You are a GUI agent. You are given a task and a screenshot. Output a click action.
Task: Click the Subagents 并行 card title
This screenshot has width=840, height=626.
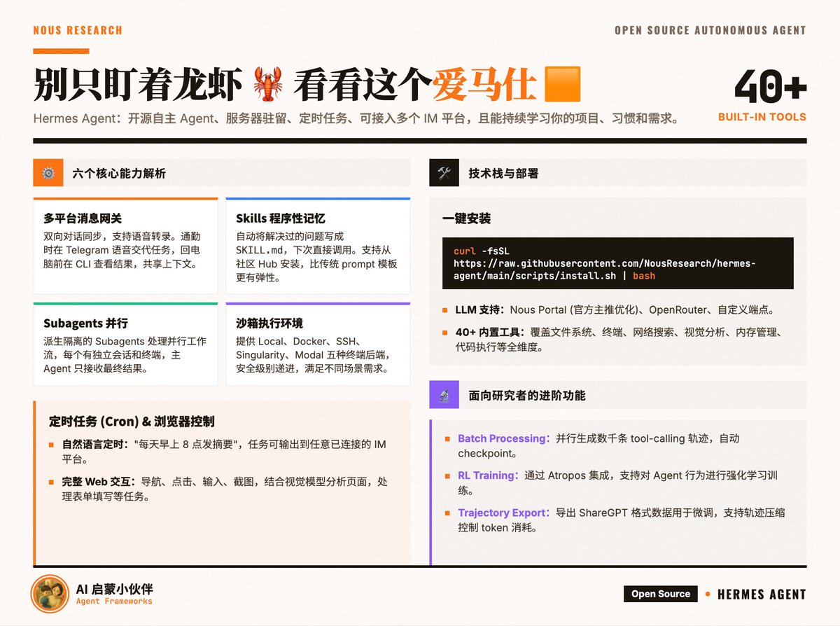(x=85, y=324)
